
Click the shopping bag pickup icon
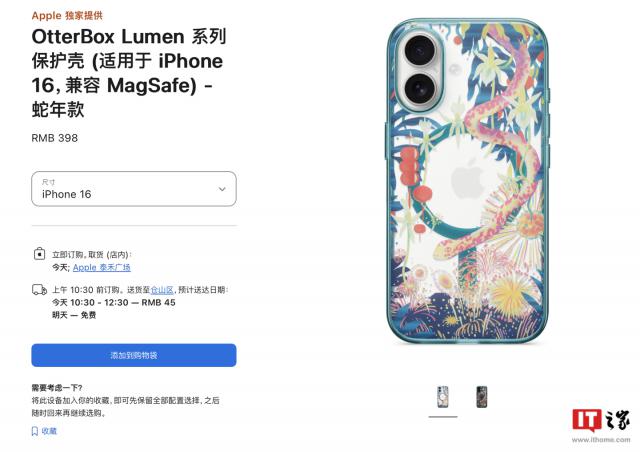coord(39,254)
